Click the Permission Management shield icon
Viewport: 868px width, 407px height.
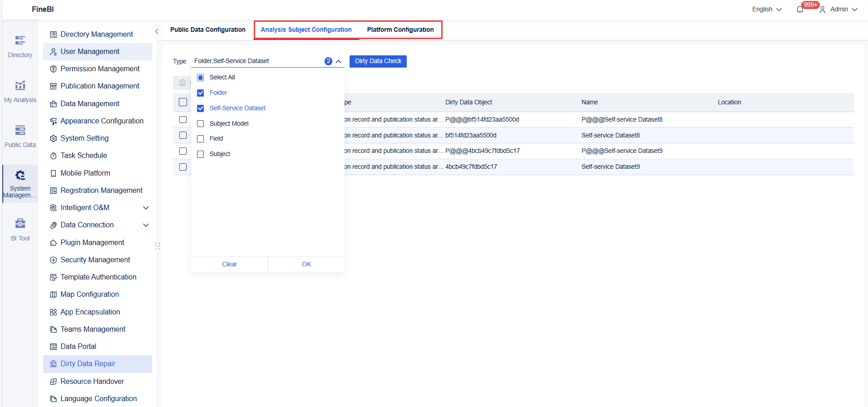[x=54, y=69]
